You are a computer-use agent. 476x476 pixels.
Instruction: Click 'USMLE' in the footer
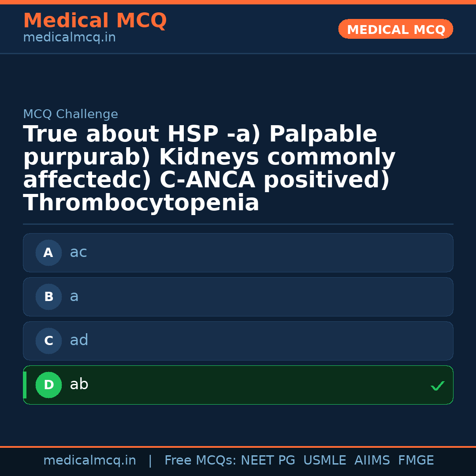(324, 461)
